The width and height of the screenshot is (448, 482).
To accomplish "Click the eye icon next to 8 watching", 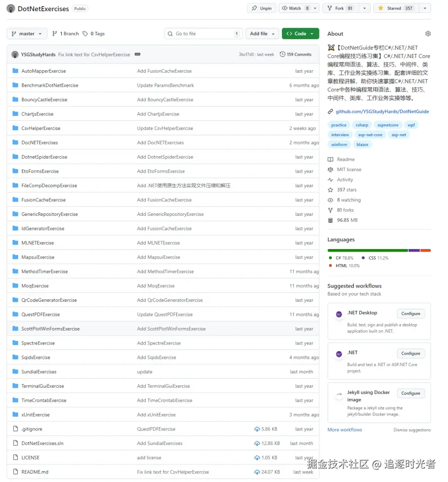I will [330, 200].
